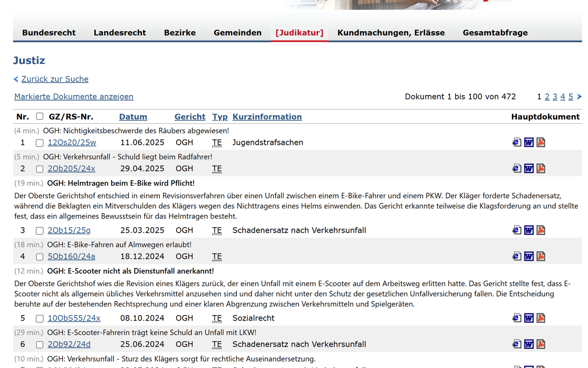Open web version of document 5Ob160/24a
Image resolution: width=588 pixels, height=368 pixels.
(x=517, y=257)
